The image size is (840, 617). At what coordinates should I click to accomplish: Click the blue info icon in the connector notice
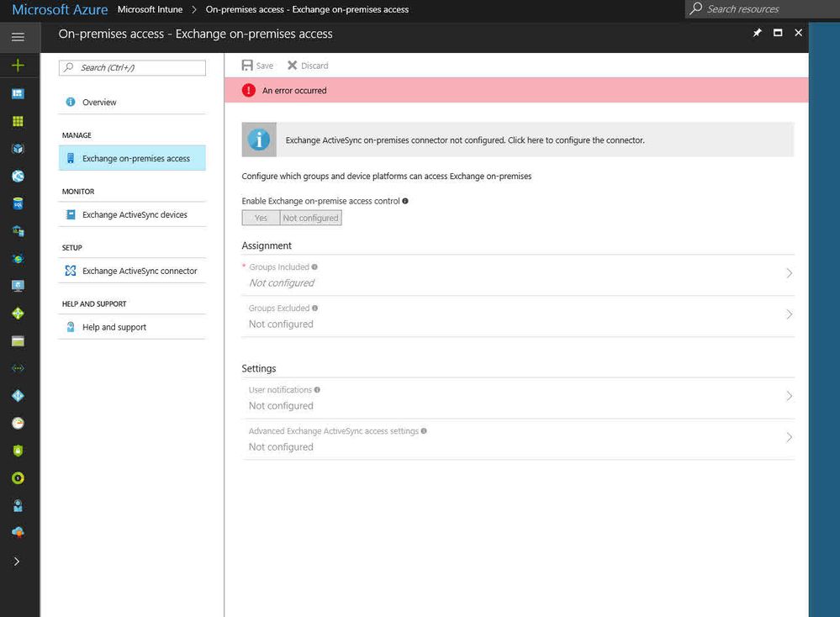pos(259,140)
